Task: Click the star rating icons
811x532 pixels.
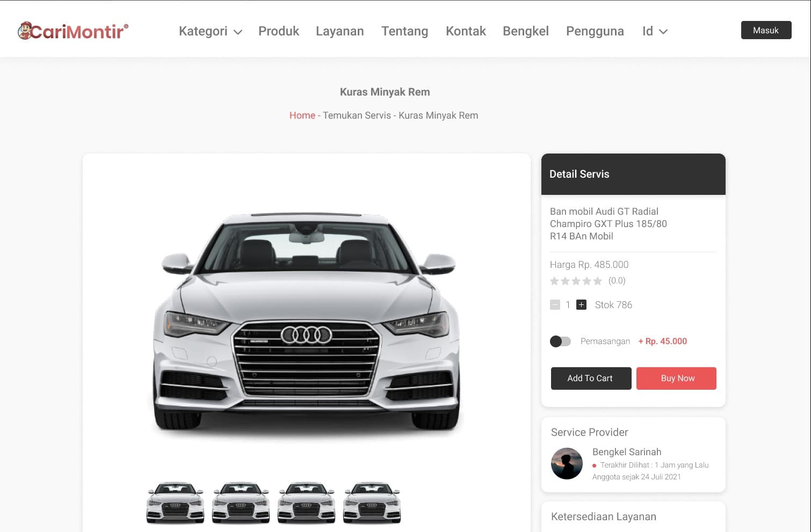Action: tap(576, 281)
